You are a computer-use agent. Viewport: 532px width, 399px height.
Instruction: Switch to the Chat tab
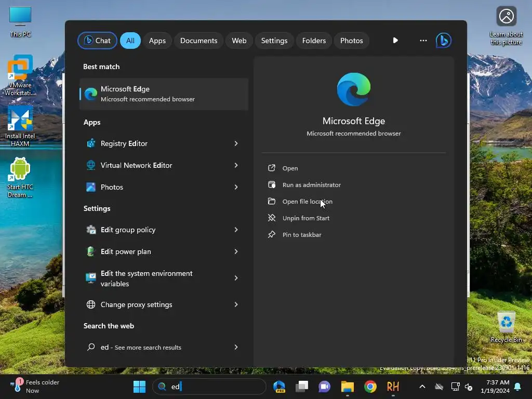click(x=97, y=41)
